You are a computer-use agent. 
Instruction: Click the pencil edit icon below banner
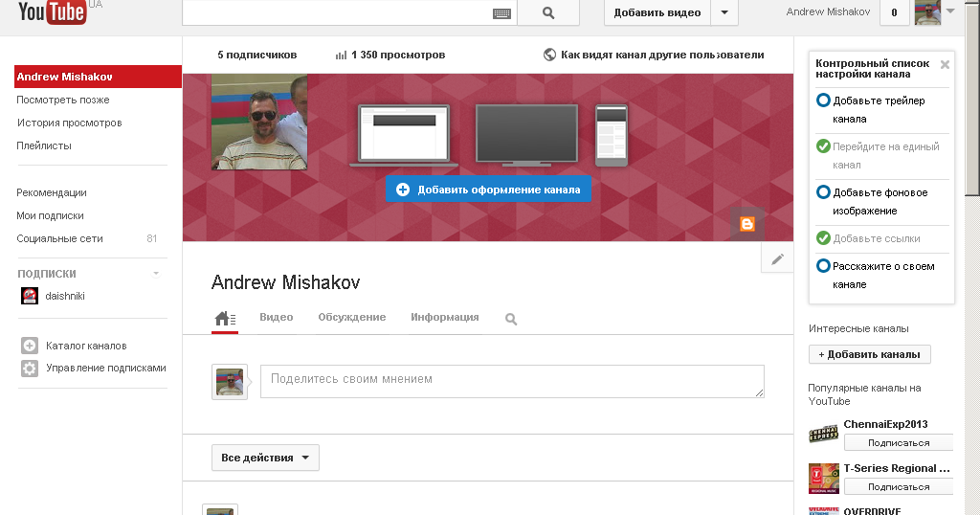[777, 258]
